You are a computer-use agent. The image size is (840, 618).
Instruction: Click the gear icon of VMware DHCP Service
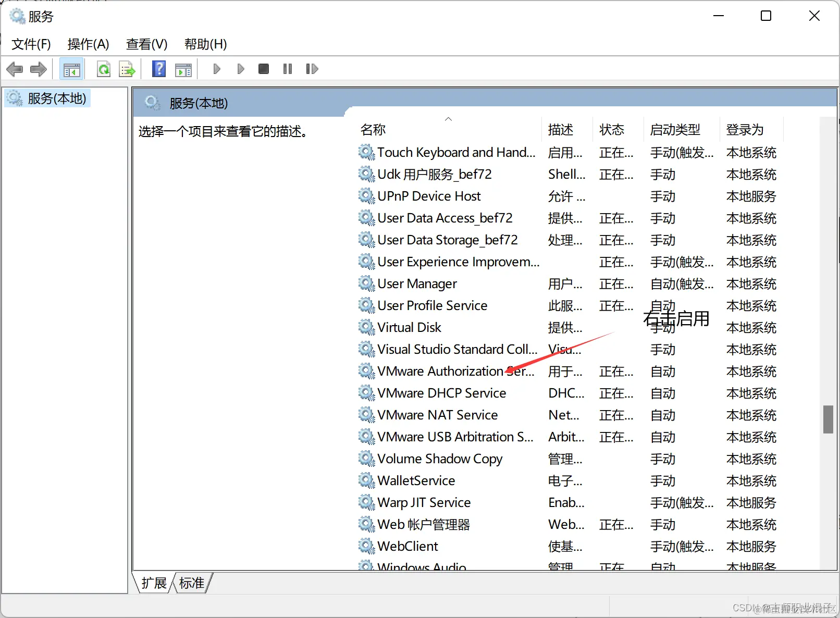pos(366,393)
